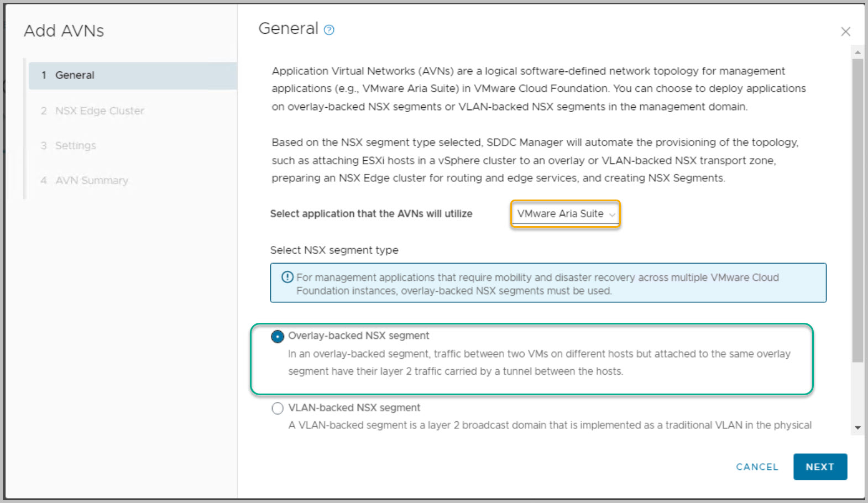Close the Add AVNs dialog
The height and width of the screenshot is (503, 868).
[845, 32]
